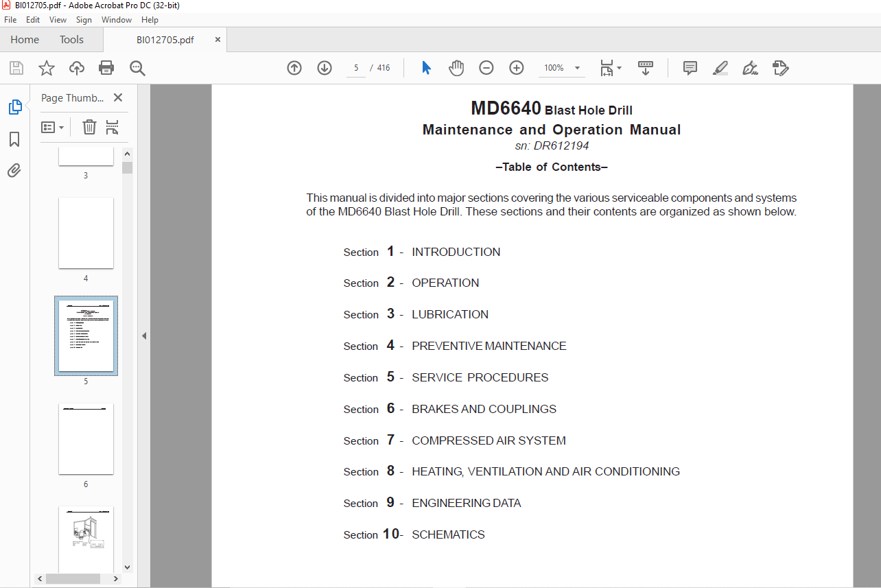Select the page 7 thumbnail with drawing
881x588 pixels.
tap(86, 539)
